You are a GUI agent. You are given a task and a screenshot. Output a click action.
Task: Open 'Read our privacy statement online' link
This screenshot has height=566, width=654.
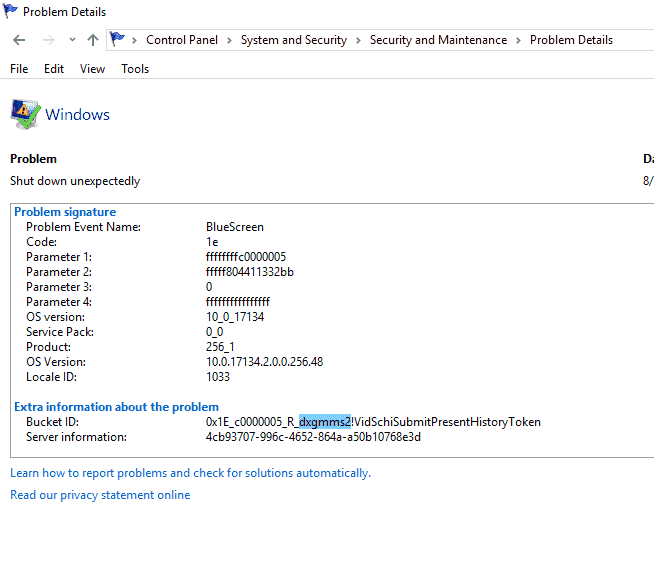[100, 495]
